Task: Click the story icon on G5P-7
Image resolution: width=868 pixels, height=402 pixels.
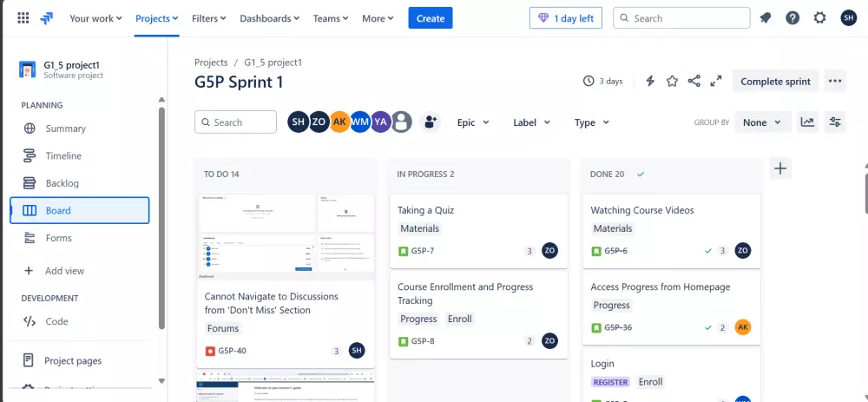Action: [403, 251]
